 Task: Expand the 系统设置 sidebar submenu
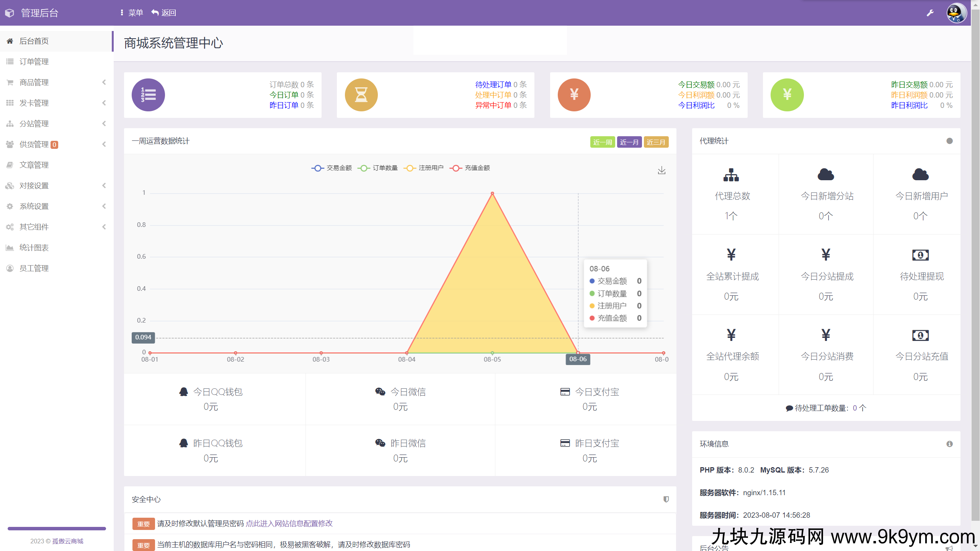click(x=57, y=206)
